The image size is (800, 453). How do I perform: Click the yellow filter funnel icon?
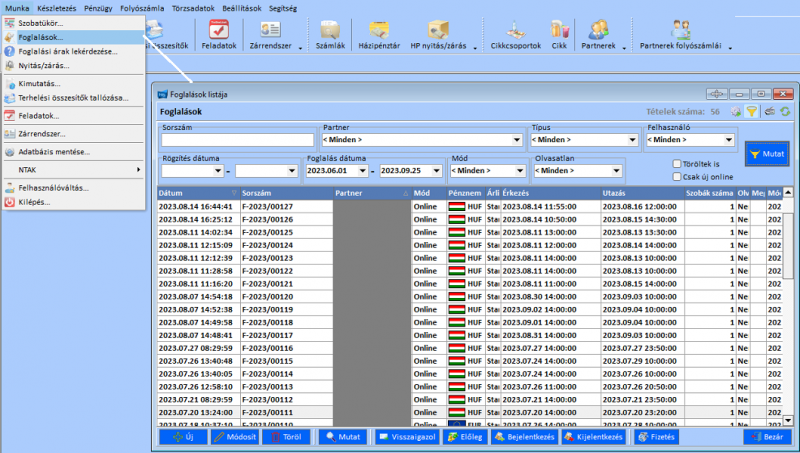pyautogui.click(x=752, y=111)
